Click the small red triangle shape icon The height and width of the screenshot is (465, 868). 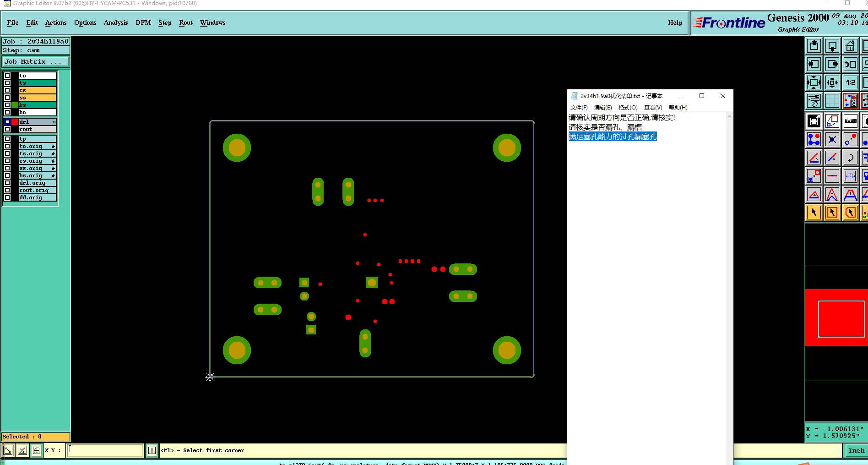pyautogui.click(x=814, y=194)
